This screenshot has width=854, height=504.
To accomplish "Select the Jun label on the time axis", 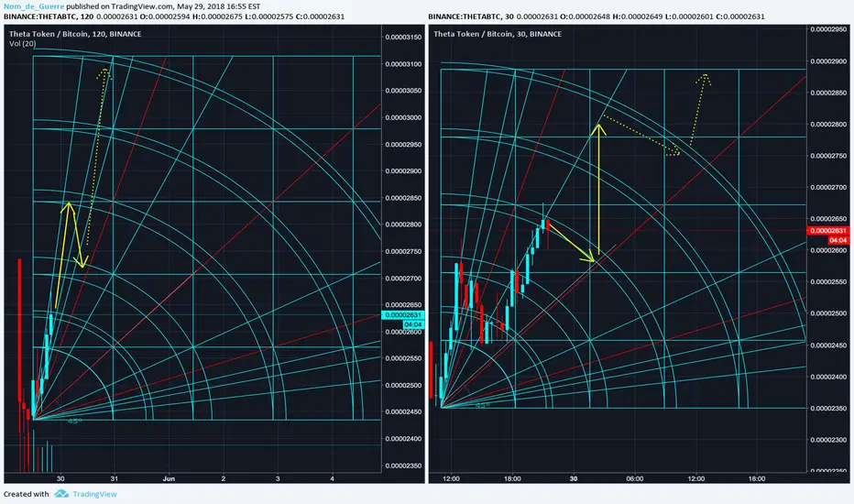I will (169, 478).
